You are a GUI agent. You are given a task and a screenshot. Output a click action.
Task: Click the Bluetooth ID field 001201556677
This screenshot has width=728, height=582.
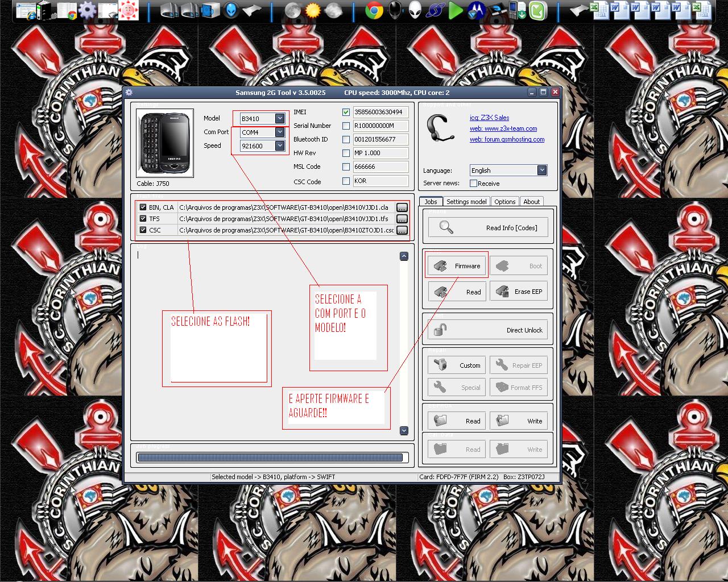tap(380, 139)
